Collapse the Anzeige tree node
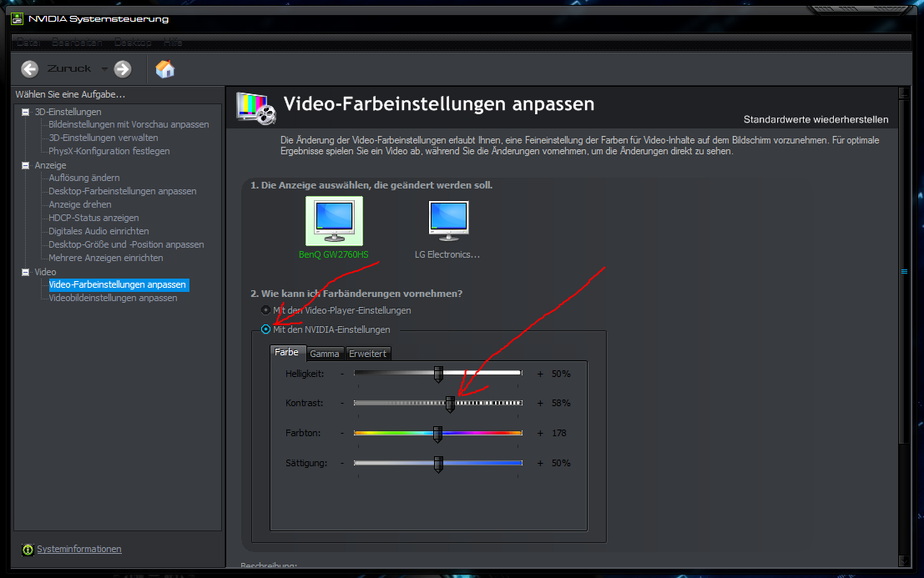Screen dimensions: 924x578 click(x=25, y=165)
